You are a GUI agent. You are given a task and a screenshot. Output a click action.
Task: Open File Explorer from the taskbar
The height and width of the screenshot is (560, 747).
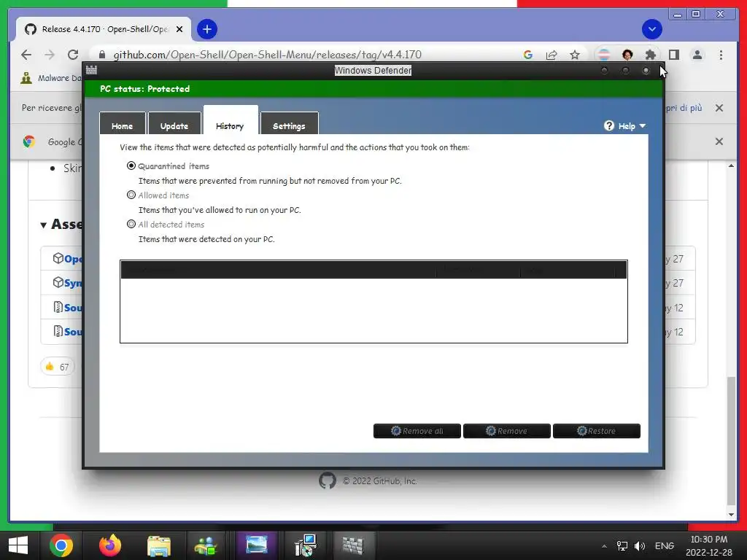pos(158,545)
